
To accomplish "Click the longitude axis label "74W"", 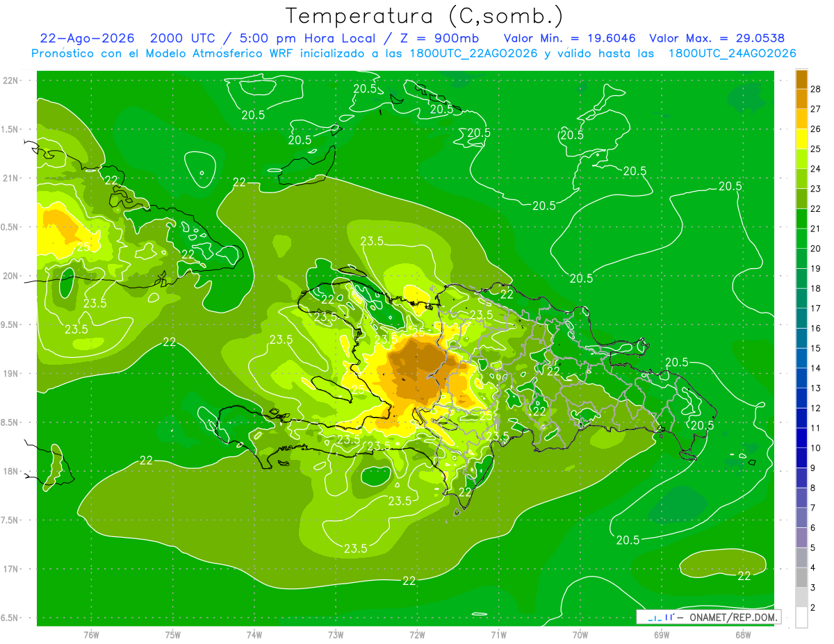I will 254,635.
